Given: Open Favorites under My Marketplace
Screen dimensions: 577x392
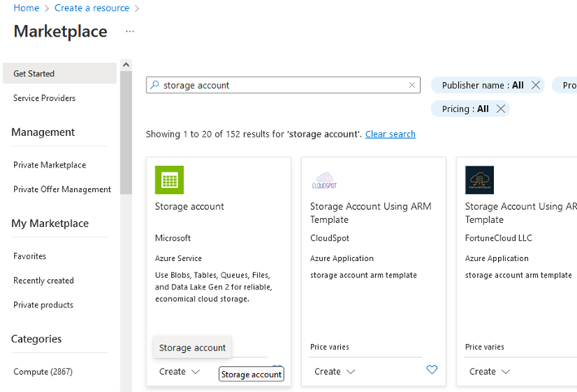Looking at the screenshot, I should coord(29,256).
